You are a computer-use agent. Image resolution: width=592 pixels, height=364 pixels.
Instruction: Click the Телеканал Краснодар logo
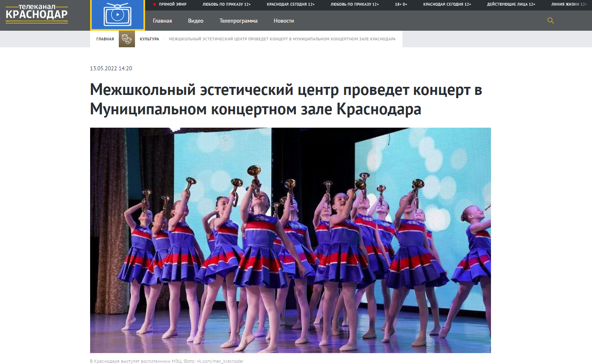(37, 14)
